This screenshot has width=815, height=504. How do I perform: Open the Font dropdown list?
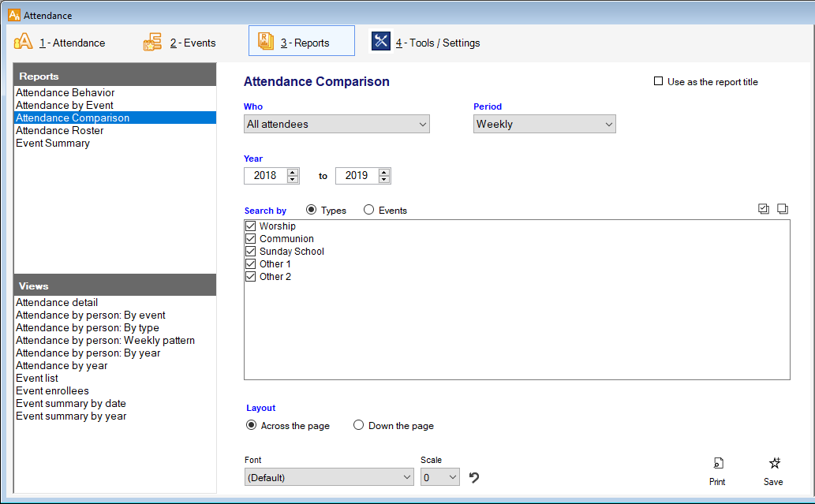click(329, 477)
